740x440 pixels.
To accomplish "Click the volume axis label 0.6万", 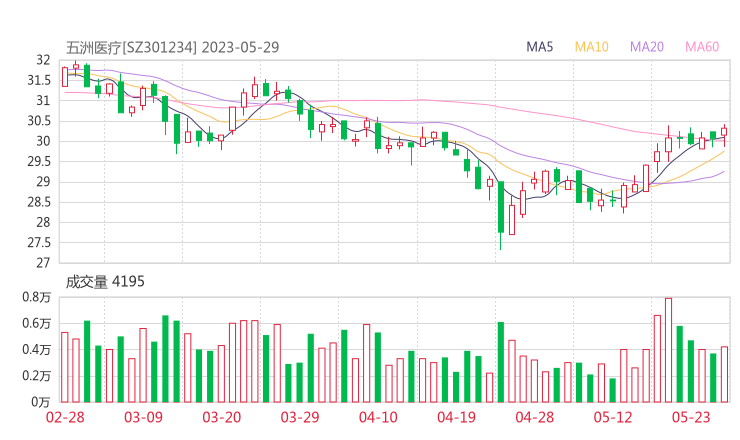I will (36, 323).
